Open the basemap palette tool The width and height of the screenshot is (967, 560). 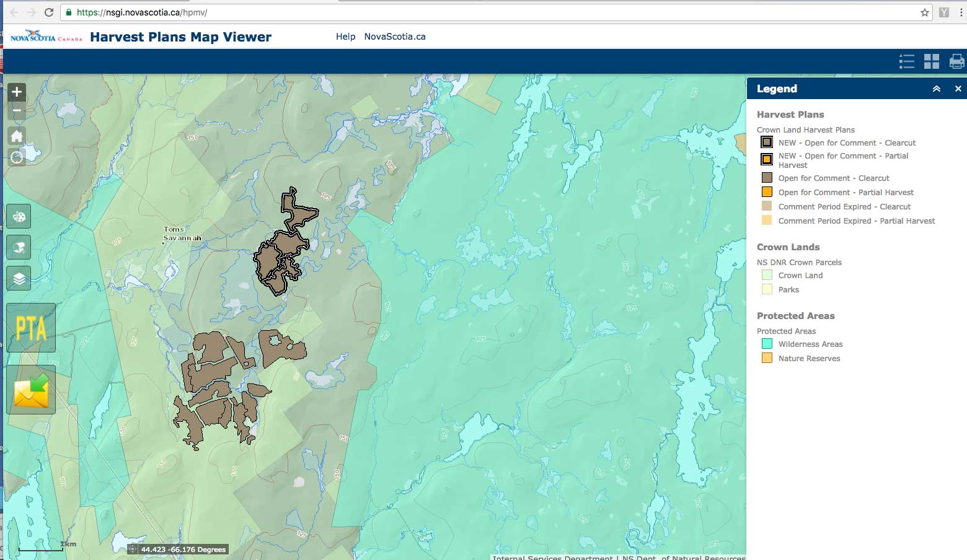tap(18, 216)
